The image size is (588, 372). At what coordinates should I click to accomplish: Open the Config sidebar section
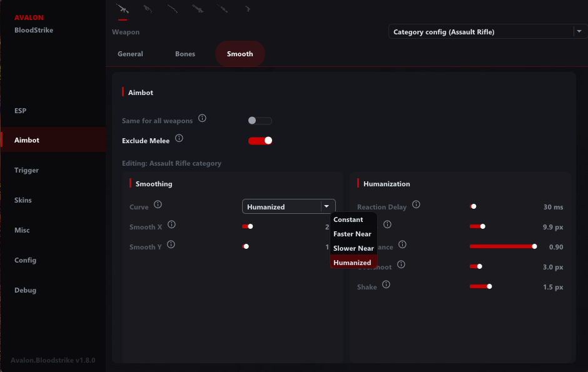click(53, 260)
